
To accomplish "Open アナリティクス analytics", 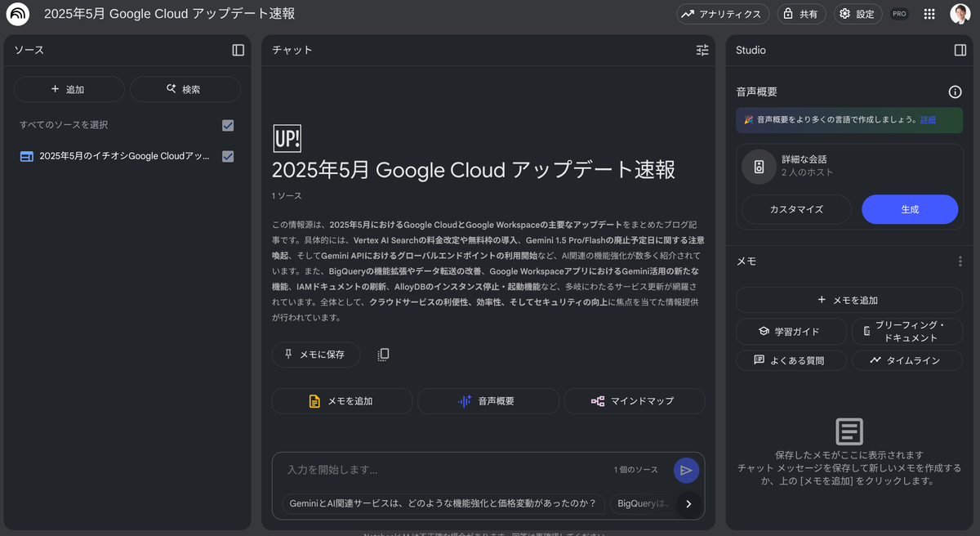I will point(723,14).
